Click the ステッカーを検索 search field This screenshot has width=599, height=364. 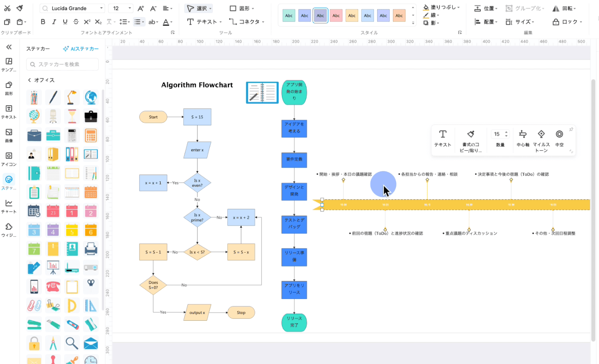62,65
